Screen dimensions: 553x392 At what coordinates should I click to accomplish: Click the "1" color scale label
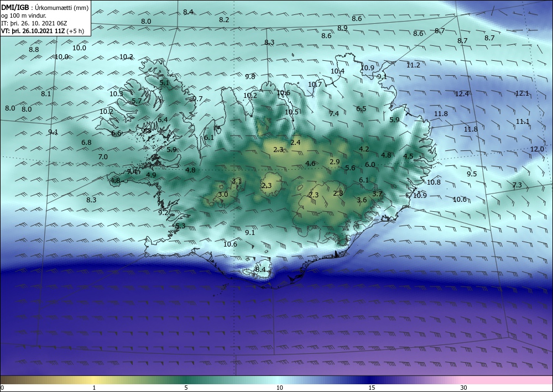pos(94,388)
